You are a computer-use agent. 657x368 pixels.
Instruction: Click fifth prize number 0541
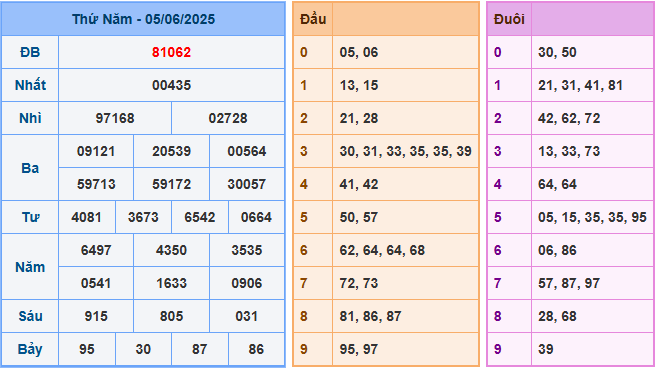point(96,283)
